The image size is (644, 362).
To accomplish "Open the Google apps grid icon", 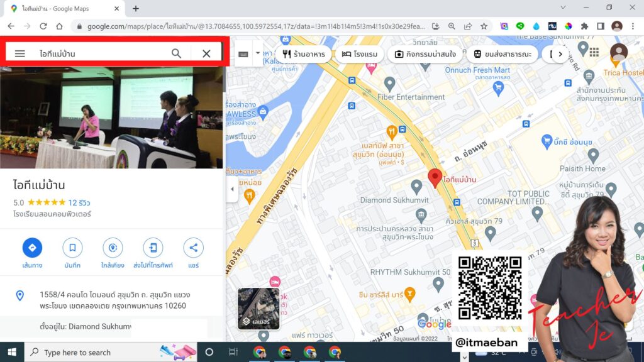I will pos(594,53).
